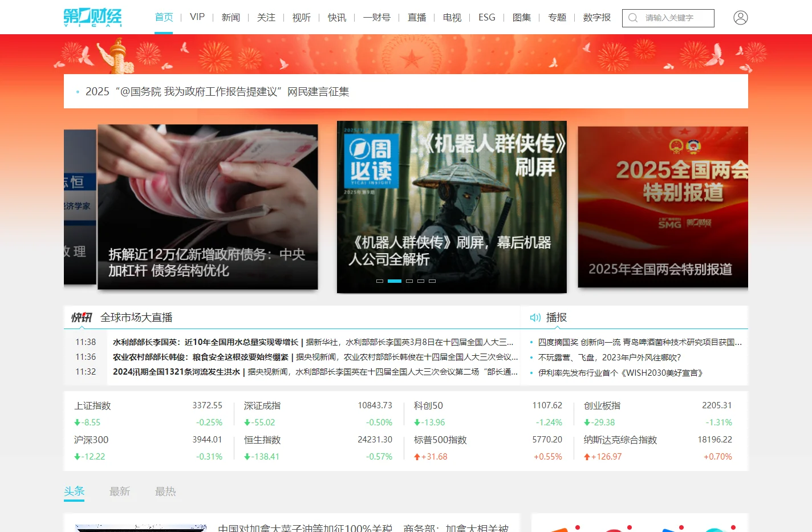Open the 伊利率先发布 WISH2030 broadcast item
The height and width of the screenshot is (532, 812).
[620, 373]
